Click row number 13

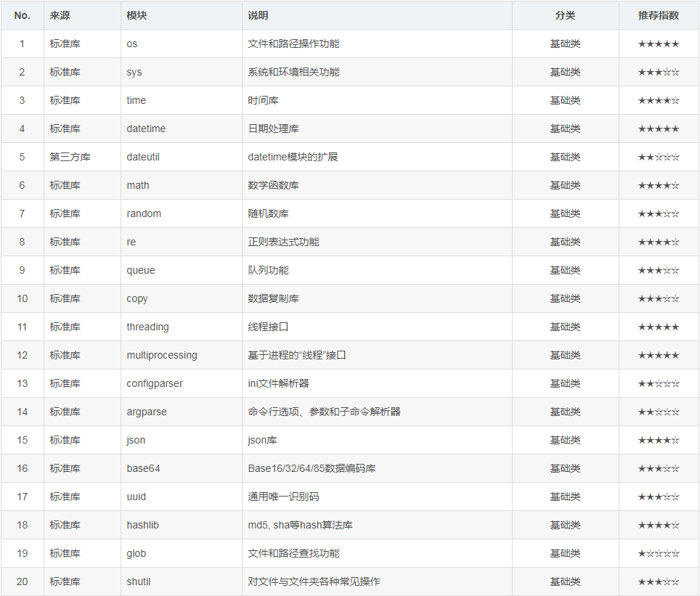(23, 383)
